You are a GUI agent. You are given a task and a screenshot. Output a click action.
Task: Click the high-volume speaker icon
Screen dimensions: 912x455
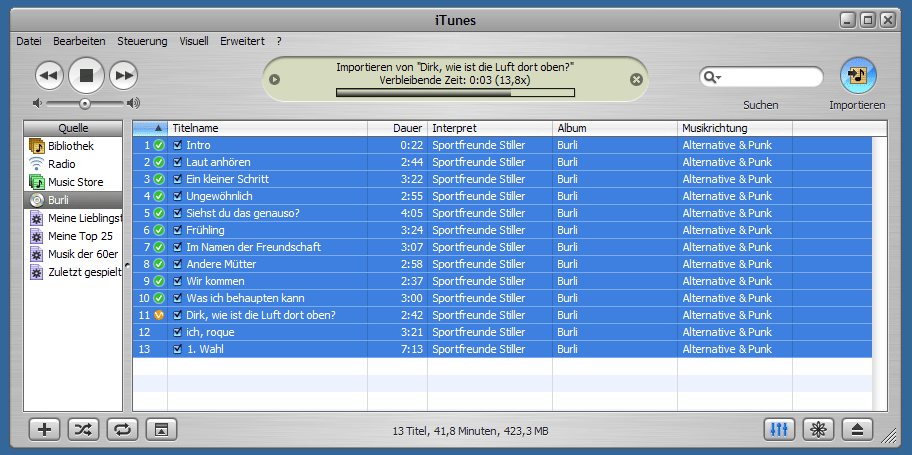tap(133, 103)
